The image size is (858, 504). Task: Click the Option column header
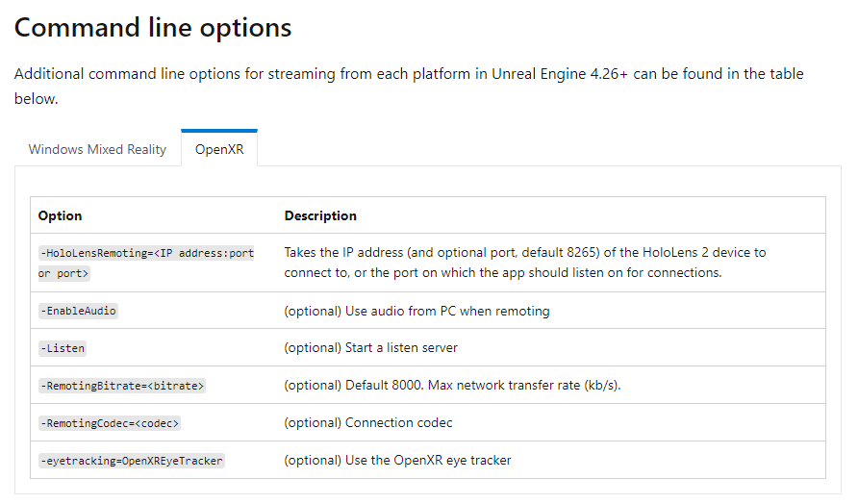tap(61, 215)
